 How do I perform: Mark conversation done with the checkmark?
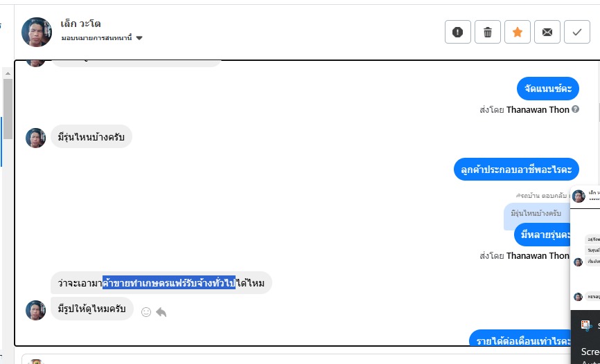[x=577, y=32]
